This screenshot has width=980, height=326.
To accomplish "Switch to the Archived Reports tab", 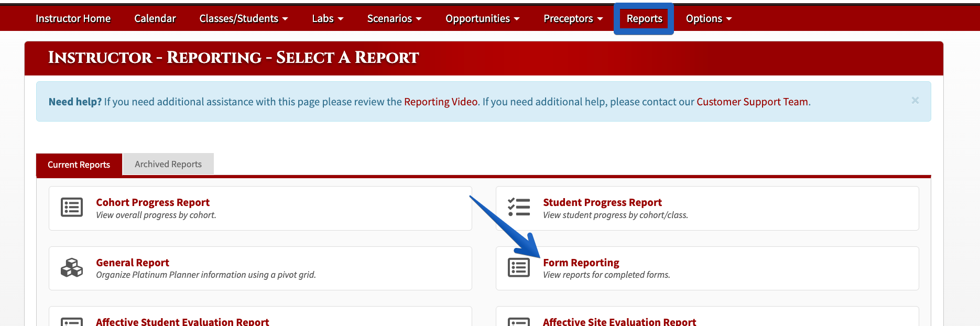I will click(x=168, y=164).
